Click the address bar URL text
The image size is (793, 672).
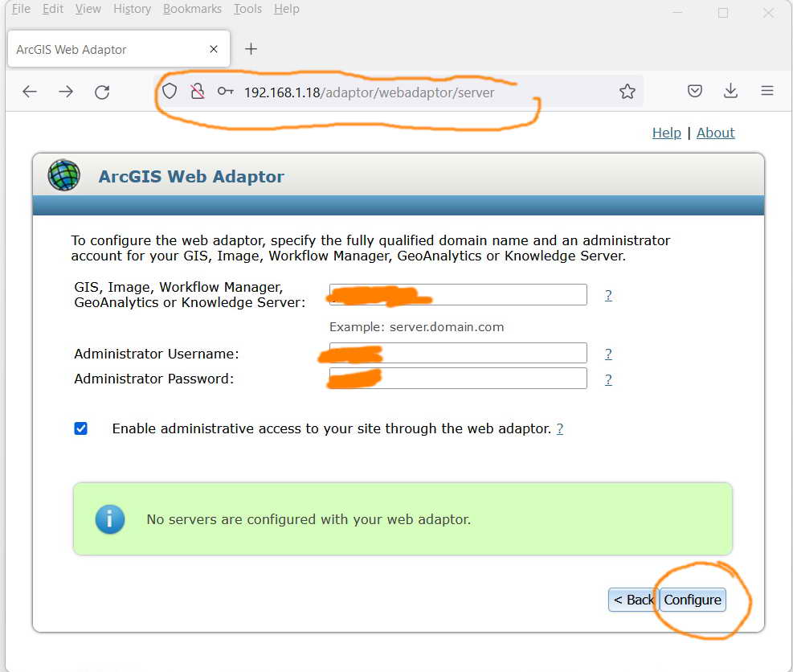tap(370, 92)
